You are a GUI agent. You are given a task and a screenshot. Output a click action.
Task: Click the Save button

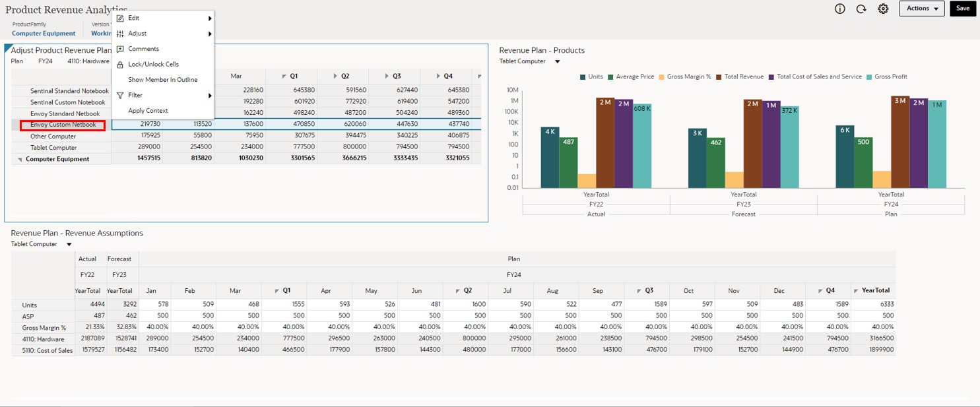pos(963,9)
